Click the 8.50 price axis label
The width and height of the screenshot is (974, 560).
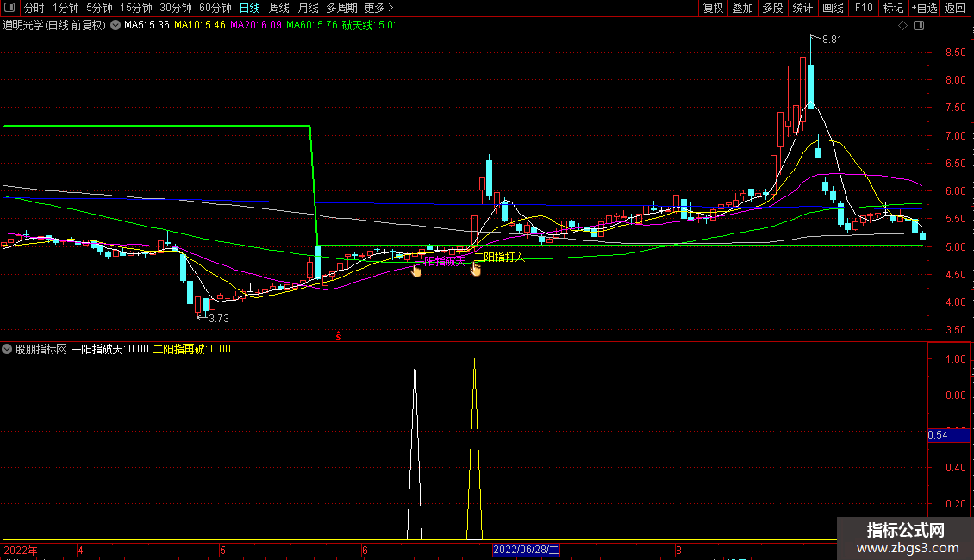point(955,53)
